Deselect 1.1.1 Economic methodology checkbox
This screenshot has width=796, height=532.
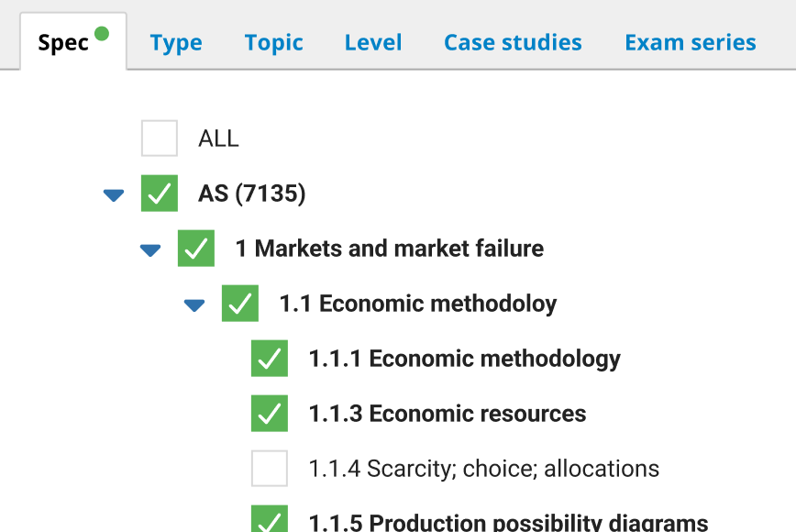(270, 359)
